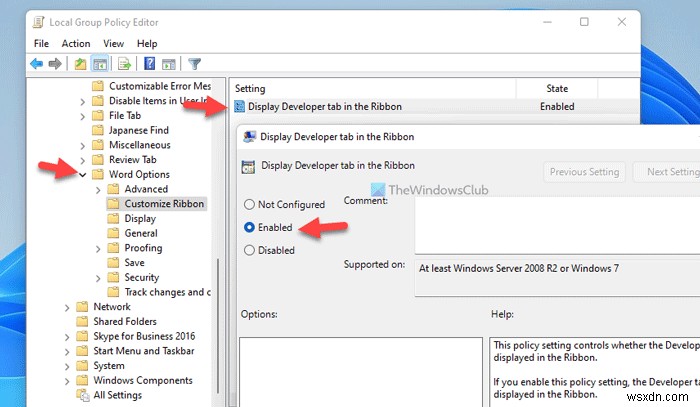
Task: Maximize the Local Group Policy Editor window
Action: (x=584, y=22)
